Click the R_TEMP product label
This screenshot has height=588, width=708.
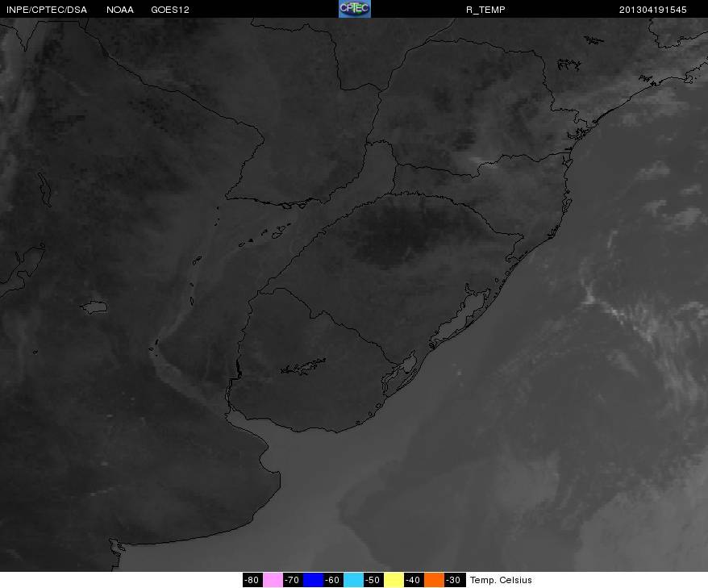485,10
